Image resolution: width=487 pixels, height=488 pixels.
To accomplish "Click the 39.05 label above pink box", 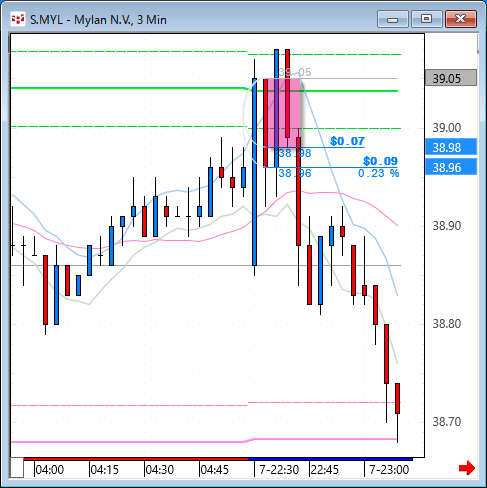I will click(295, 72).
